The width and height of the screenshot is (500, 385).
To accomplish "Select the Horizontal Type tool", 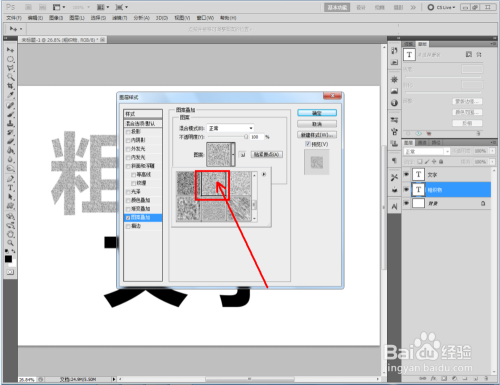I will 10,188.
